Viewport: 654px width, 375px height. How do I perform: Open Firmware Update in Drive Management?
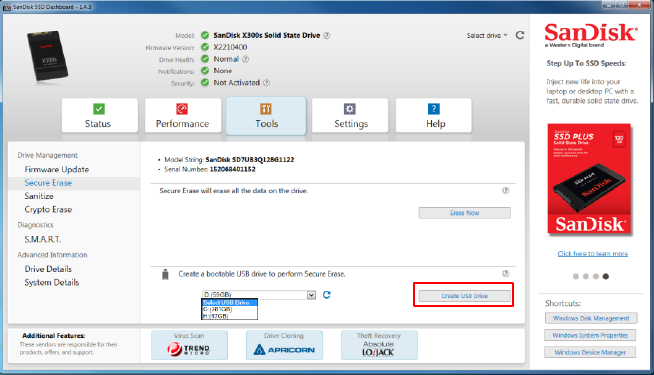[57, 169]
